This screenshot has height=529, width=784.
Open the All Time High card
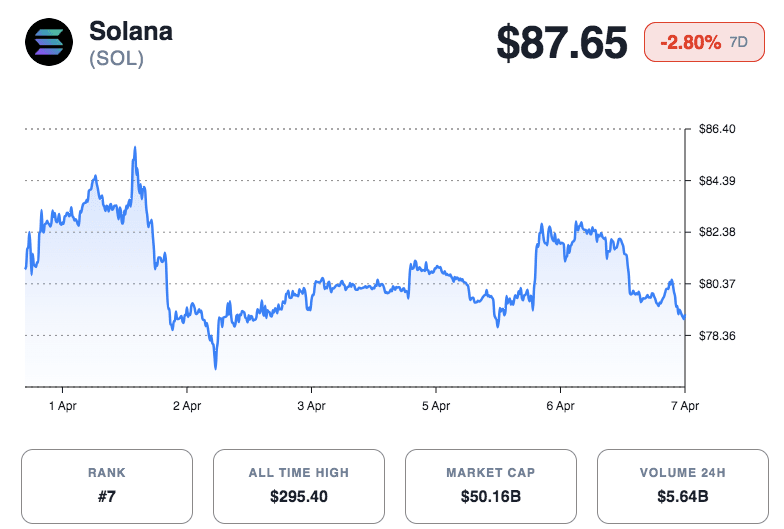[299, 486]
